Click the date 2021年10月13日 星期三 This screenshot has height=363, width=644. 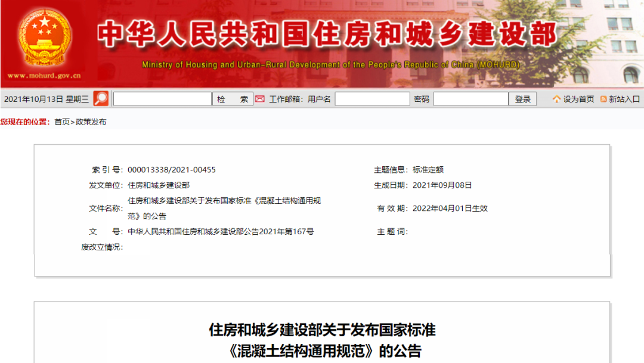pyautogui.click(x=47, y=99)
